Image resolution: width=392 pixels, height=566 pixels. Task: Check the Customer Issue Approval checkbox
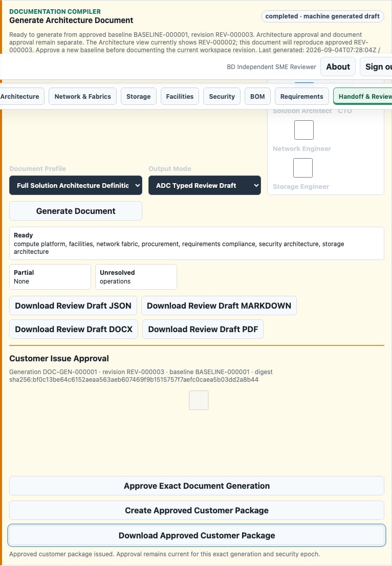[x=199, y=400]
